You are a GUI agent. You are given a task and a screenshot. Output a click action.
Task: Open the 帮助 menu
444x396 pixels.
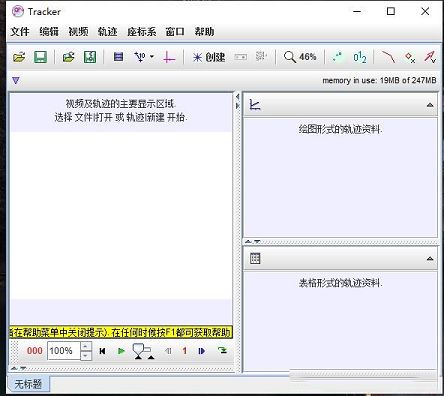pyautogui.click(x=204, y=32)
